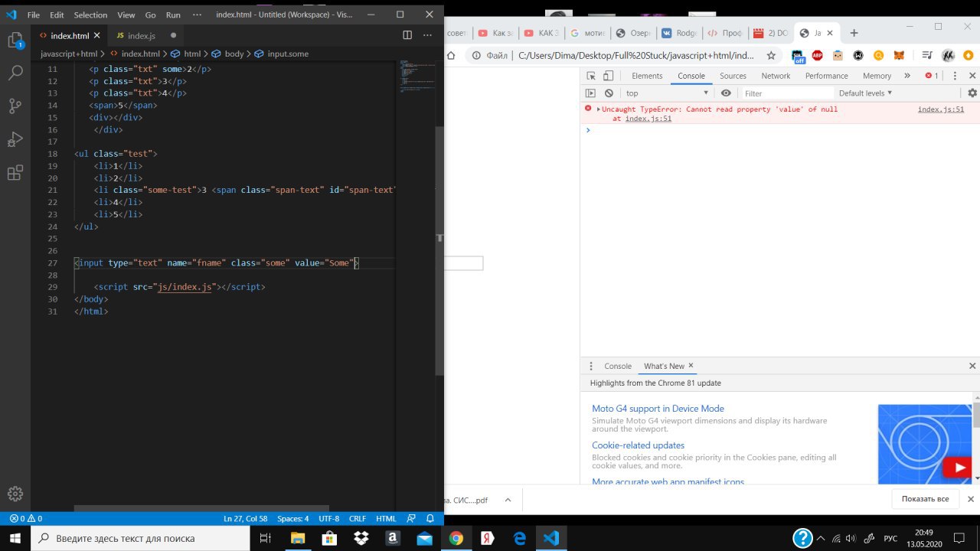Open the Go menu in VS Code
Image resolution: width=980 pixels, height=551 pixels.
[x=150, y=15]
